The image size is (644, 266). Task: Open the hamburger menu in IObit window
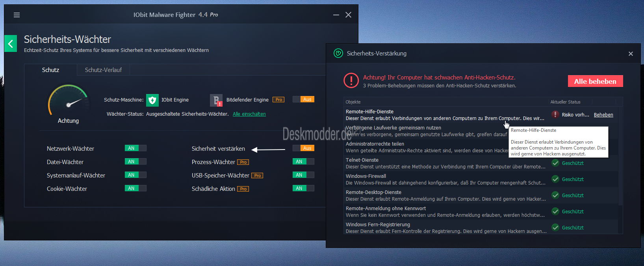[17, 15]
